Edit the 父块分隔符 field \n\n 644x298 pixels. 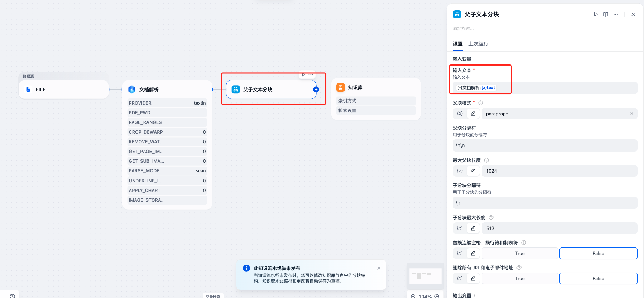coord(545,145)
